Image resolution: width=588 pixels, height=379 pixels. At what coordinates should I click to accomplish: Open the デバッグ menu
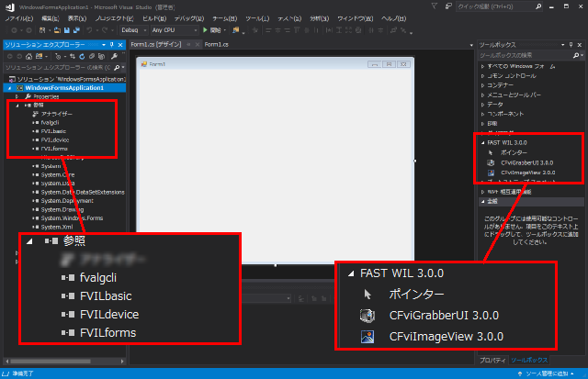pyautogui.click(x=189, y=18)
